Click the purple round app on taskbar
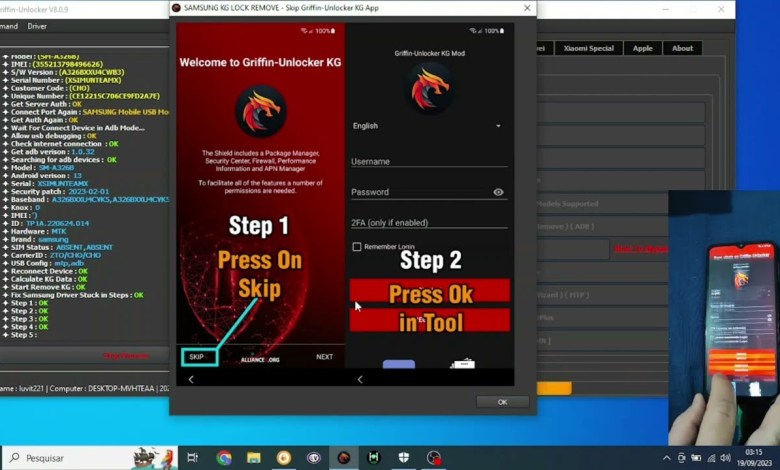 point(314,458)
